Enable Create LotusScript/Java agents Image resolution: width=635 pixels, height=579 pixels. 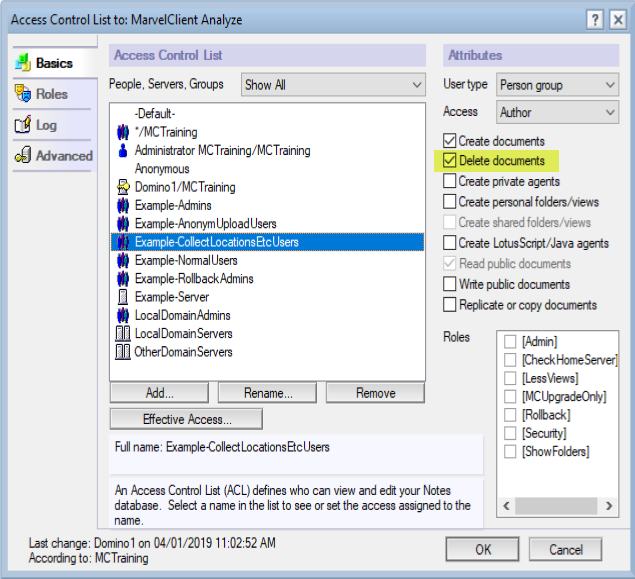450,243
